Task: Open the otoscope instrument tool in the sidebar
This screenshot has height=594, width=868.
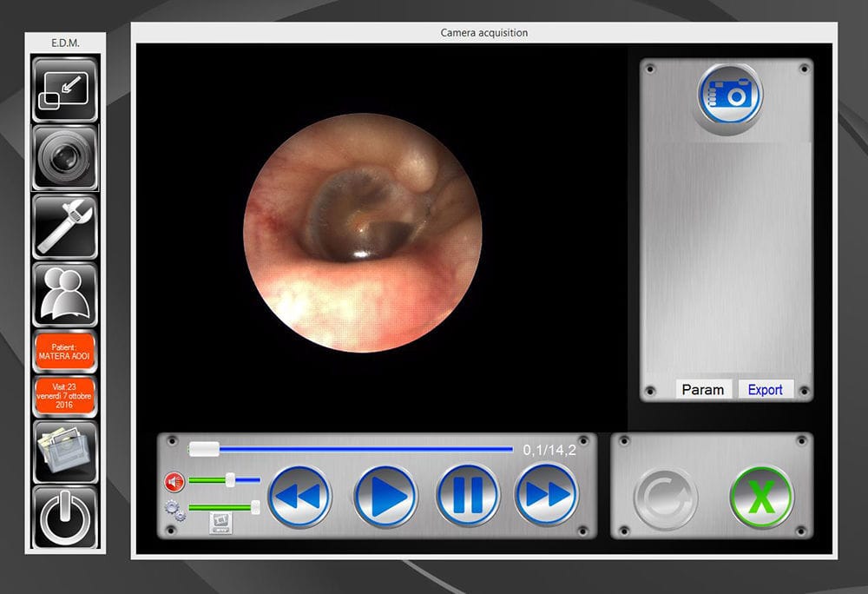Action: pyautogui.click(x=64, y=225)
